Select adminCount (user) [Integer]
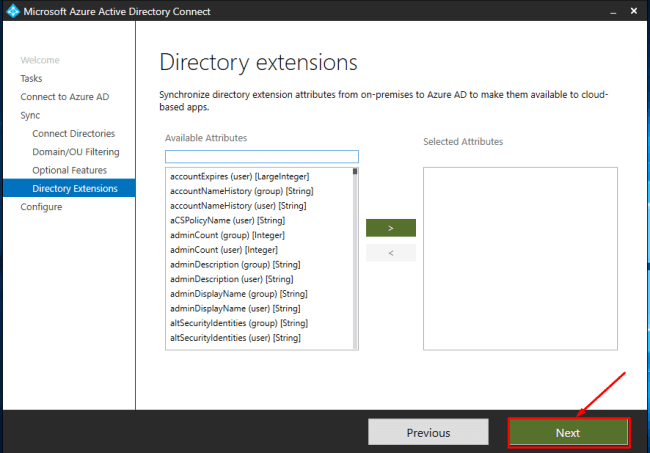The height and width of the screenshot is (453, 650). (224, 250)
